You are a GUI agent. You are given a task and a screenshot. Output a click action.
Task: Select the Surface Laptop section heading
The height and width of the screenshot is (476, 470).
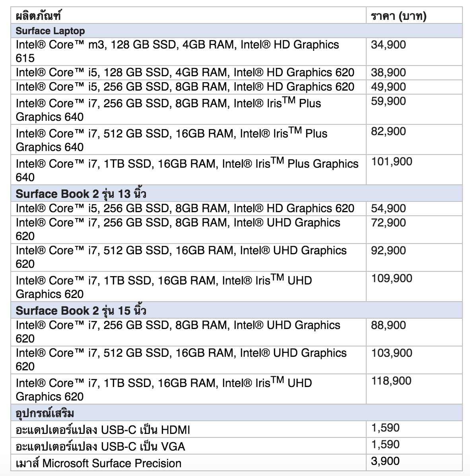[50, 31]
